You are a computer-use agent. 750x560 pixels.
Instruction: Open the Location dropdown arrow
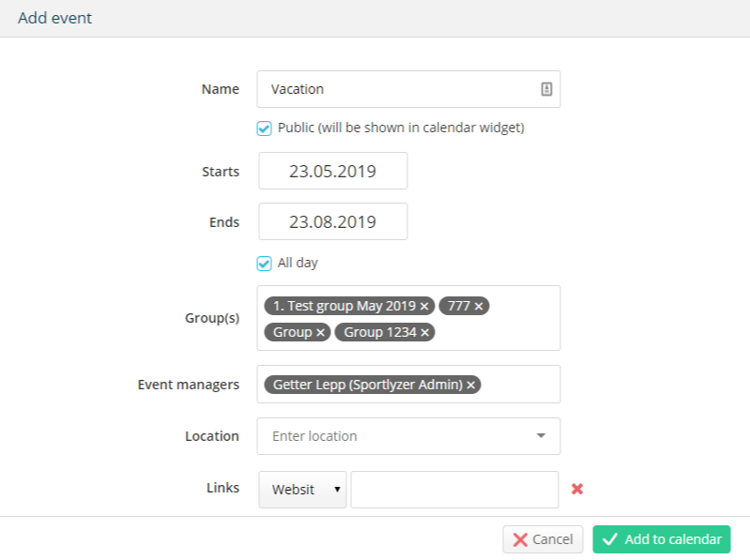[541, 436]
